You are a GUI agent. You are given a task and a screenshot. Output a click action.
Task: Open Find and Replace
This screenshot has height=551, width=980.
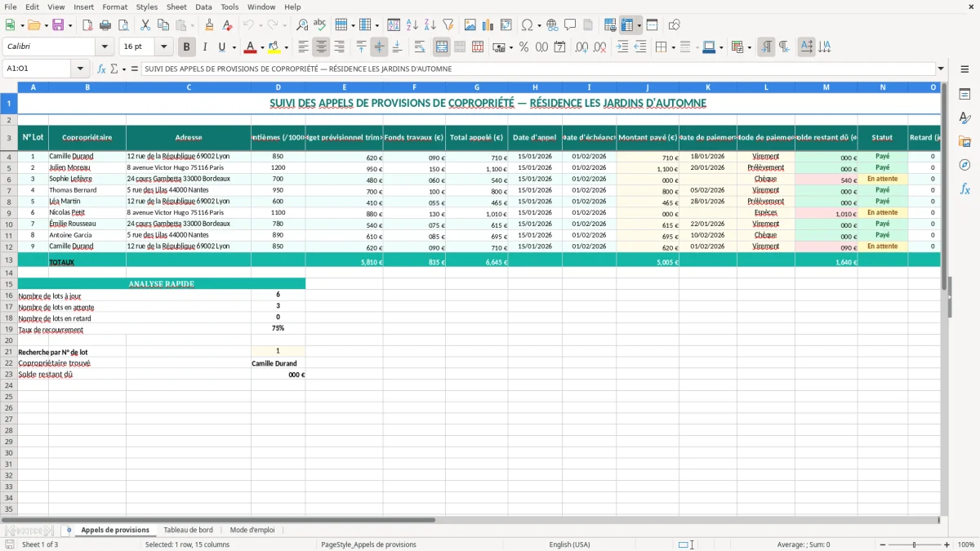[x=302, y=25]
